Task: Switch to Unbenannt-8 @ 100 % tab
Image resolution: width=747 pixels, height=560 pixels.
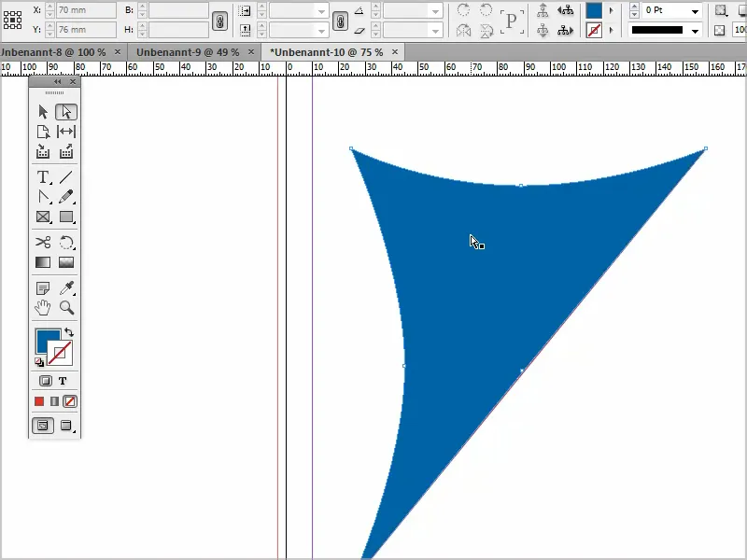Action: click(53, 52)
